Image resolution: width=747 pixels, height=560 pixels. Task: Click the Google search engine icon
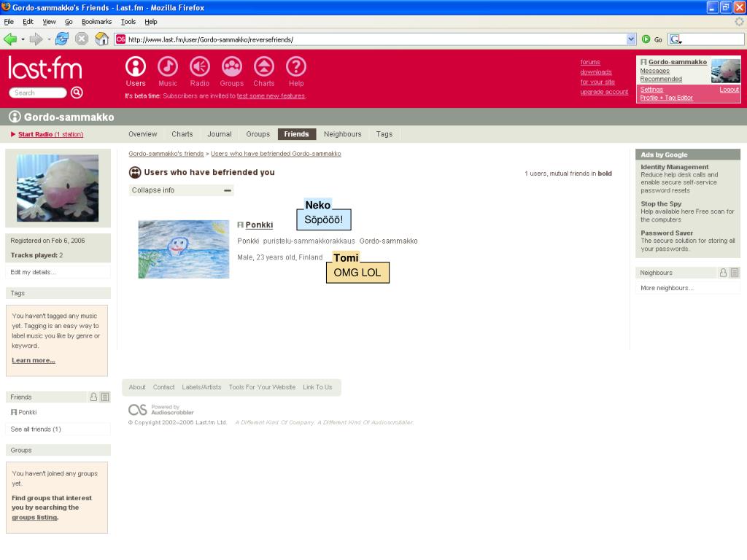tap(676, 39)
